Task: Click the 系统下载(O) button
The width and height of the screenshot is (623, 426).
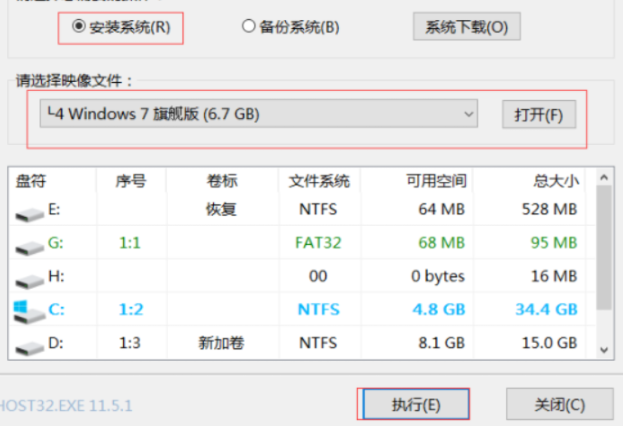Action: [467, 27]
